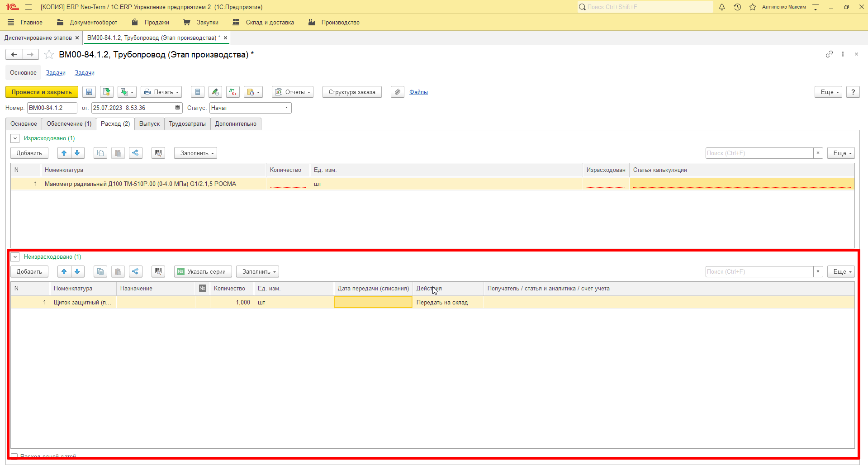Open the Статус dropdown arrow

[x=287, y=108]
